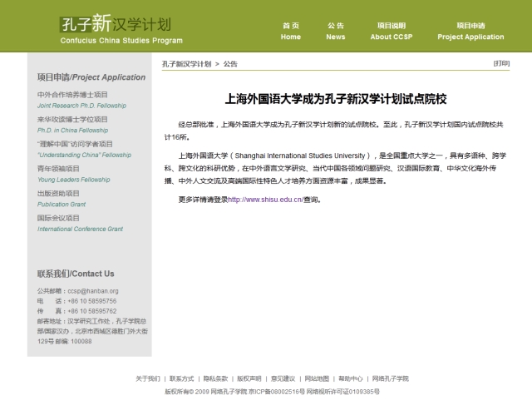The image size is (532, 410).
Task: Open Joint Research Ph.D. Fellowship link
Action: tap(81, 101)
